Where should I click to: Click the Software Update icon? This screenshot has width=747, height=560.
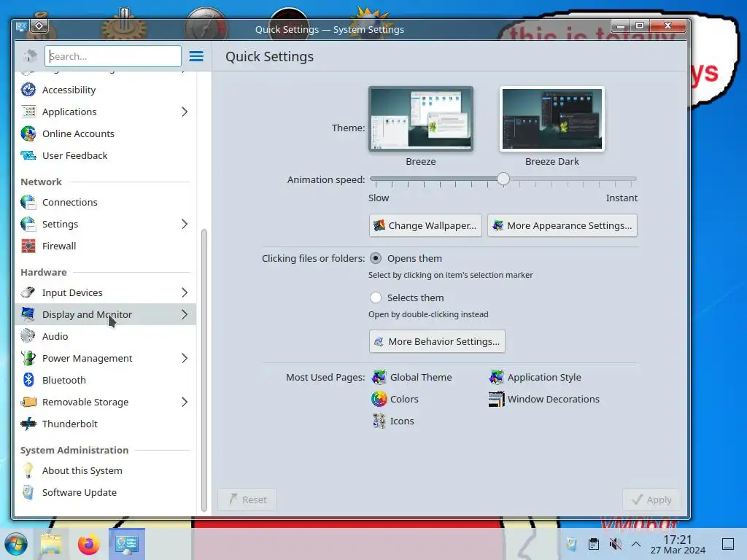[x=28, y=492]
